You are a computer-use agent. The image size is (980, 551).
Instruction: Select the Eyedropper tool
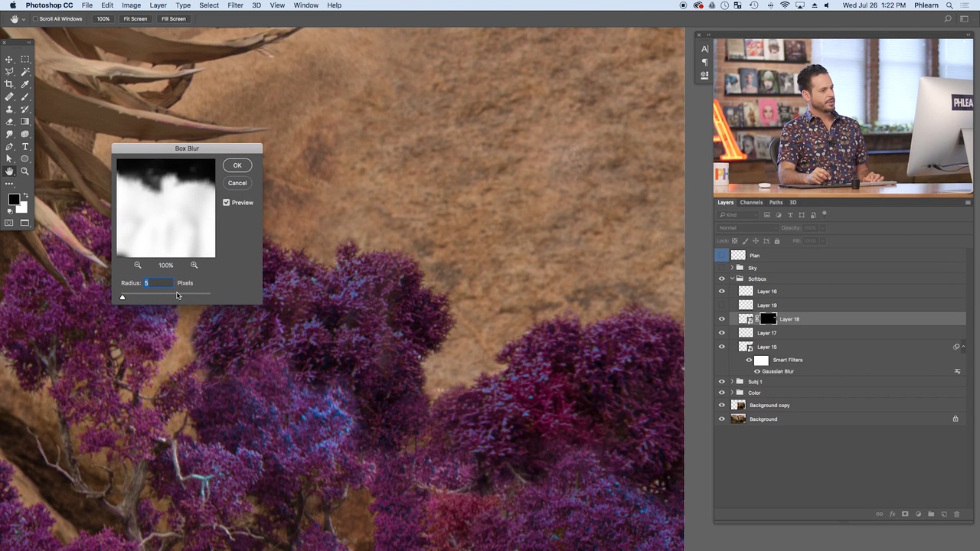pos(24,84)
